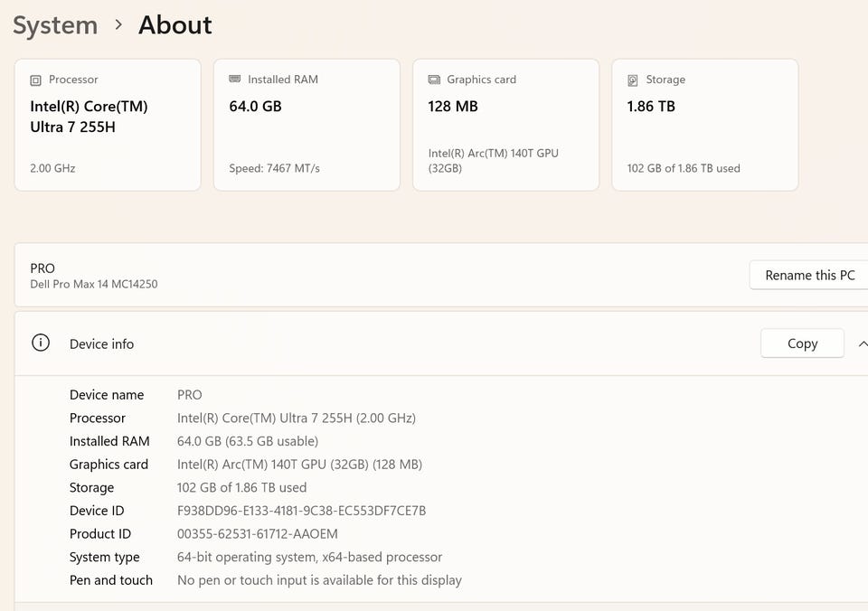Select the Storage row value in Device info list
This screenshot has height=611, width=868.
click(x=242, y=487)
